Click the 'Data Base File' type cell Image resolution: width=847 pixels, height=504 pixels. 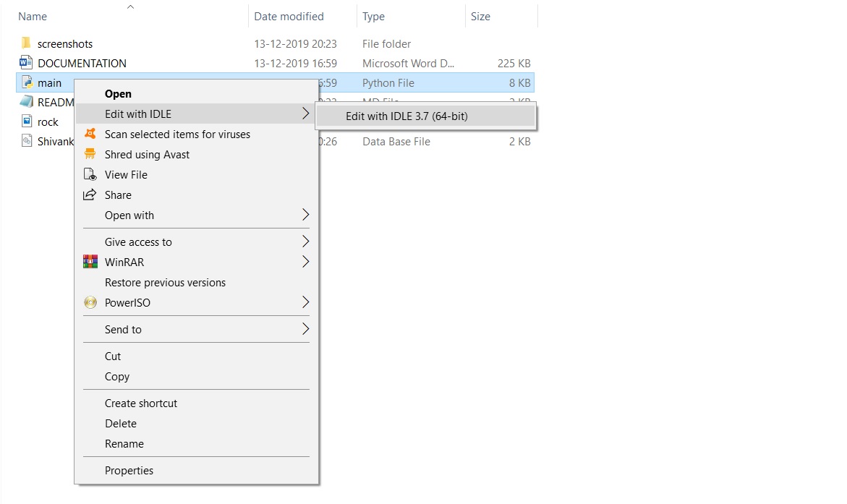click(396, 142)
